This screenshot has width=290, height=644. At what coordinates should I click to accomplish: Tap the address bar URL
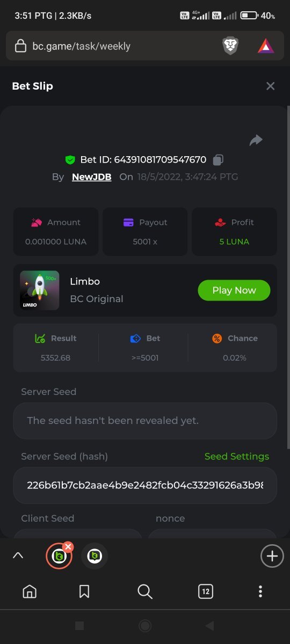point(82,46)
